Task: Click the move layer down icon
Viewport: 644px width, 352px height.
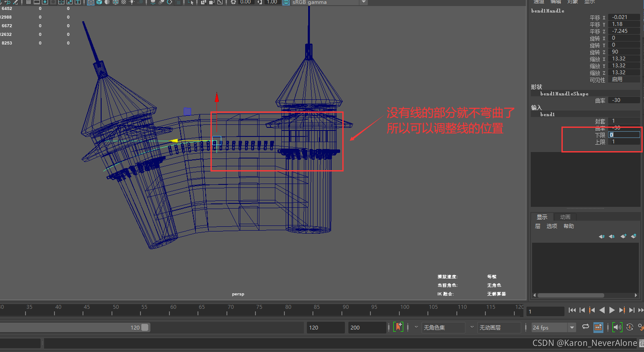Action: click(612, 236)
